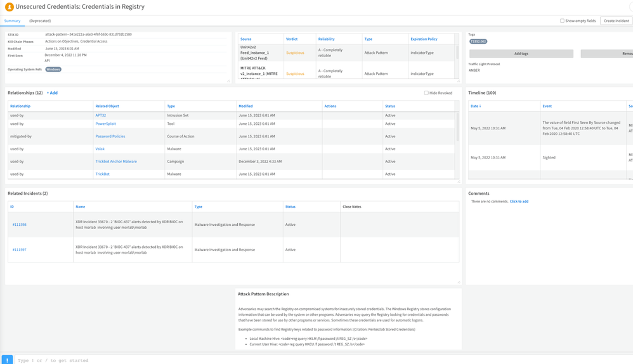Click the Create incident button
Screen dimensions: 633x364
[616, 21]
